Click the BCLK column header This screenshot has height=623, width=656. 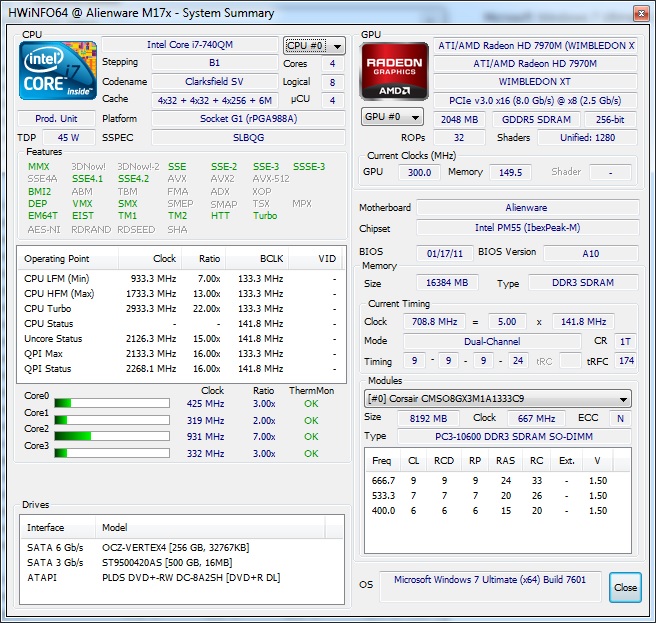(256, 259)
